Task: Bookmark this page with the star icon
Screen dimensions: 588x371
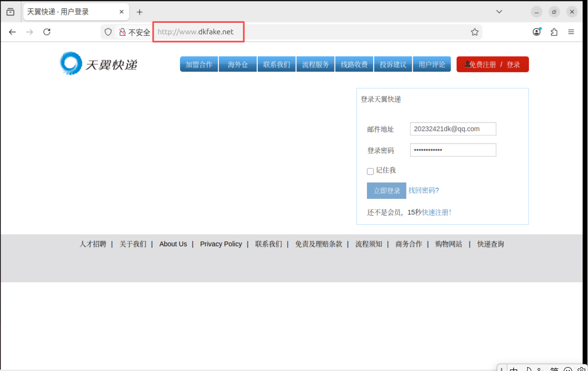Action: 475,32
